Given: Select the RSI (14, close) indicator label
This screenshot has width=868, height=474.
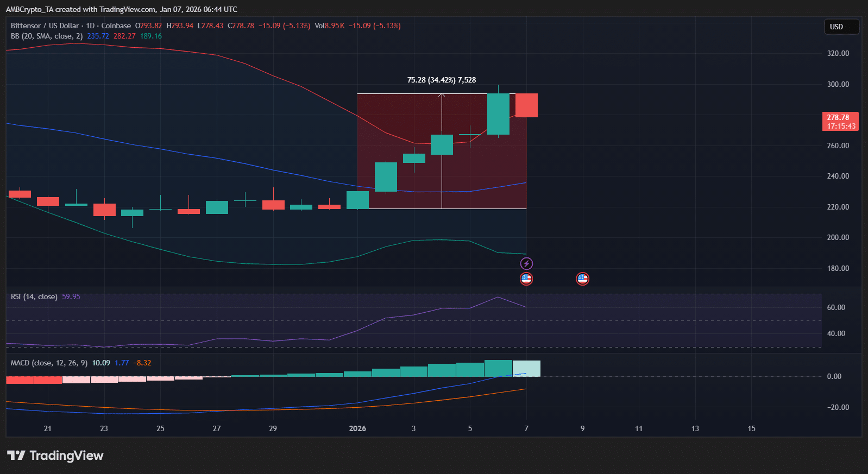Looking at the screenshot, I should click(34, 296).
